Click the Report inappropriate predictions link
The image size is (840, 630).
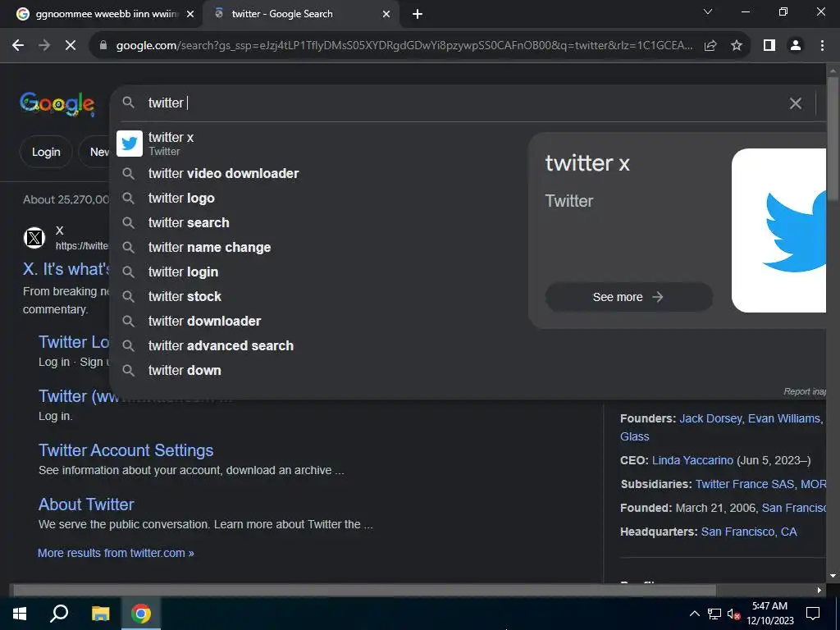pos(805,391)
